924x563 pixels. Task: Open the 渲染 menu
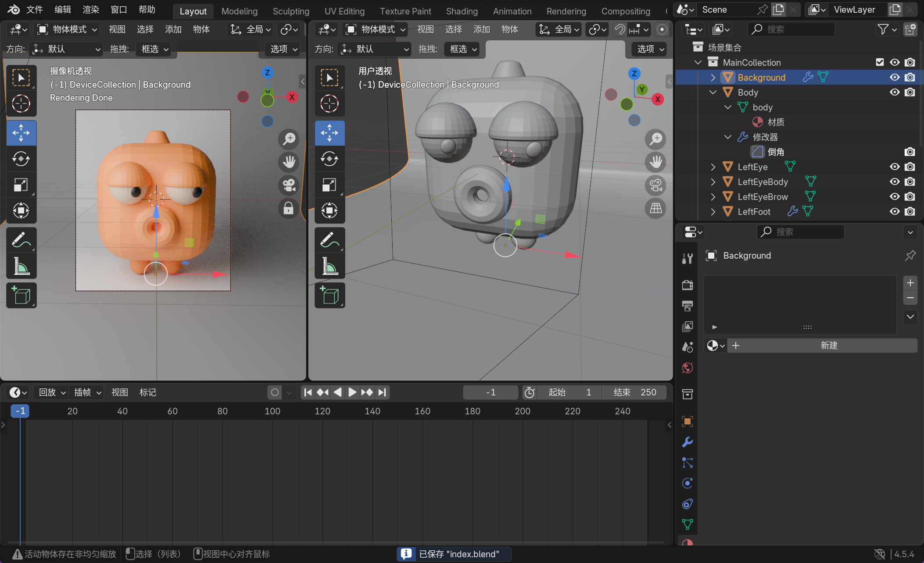click(90, 10)
